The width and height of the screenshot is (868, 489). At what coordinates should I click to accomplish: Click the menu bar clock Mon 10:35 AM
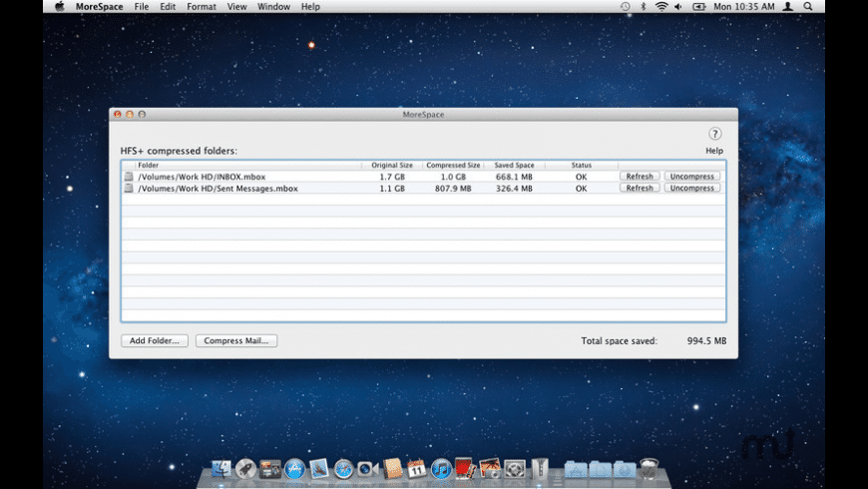(x=744, y=7)
